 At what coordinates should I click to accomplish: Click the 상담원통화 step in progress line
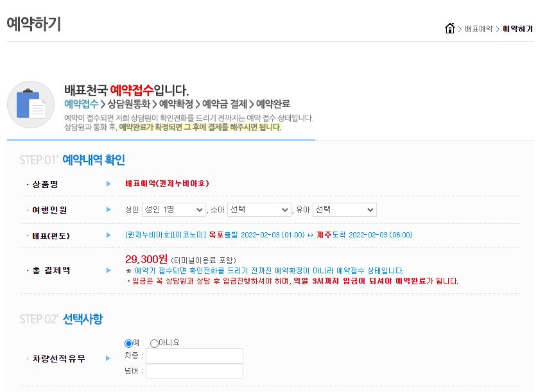pyautogui.click(x=128, y=103)
